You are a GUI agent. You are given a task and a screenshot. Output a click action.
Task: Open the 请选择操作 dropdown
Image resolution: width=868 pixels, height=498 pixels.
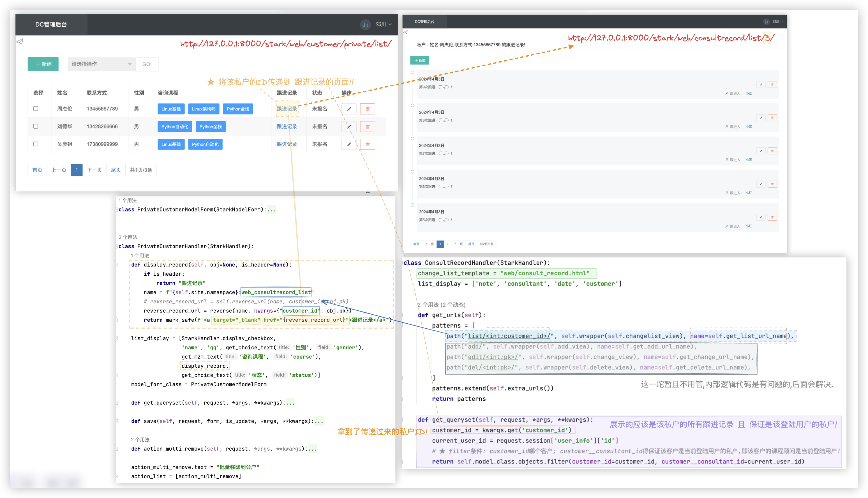(101, 64)
